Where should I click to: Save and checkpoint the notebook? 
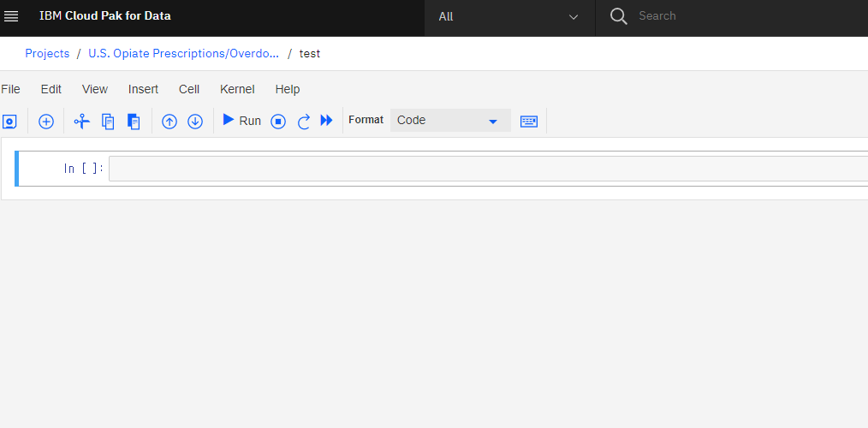tap(10, 122)
